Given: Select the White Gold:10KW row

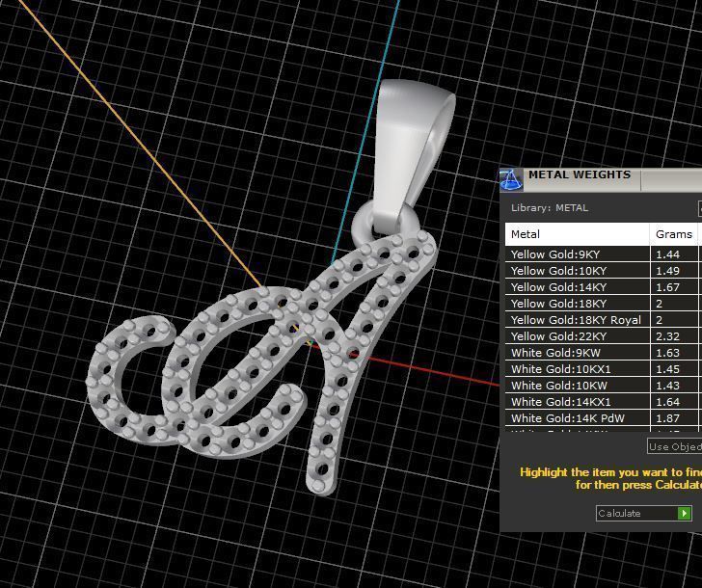Looking at the screenshot, I should [602, 386].
